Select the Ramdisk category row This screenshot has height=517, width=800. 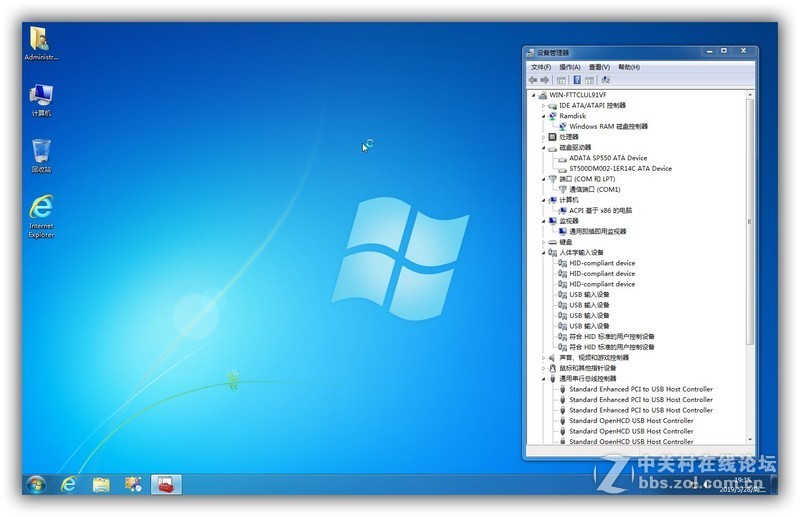[x=572, y=116]
